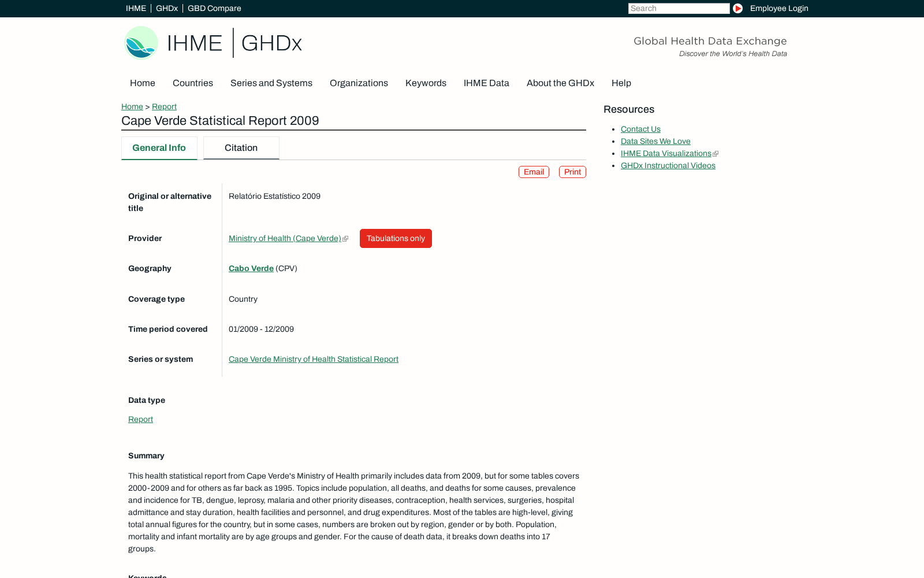924x578 pixels.
Task: Open the Contact Us resource link
Action: pyautogui.click(x=640, y=129)
